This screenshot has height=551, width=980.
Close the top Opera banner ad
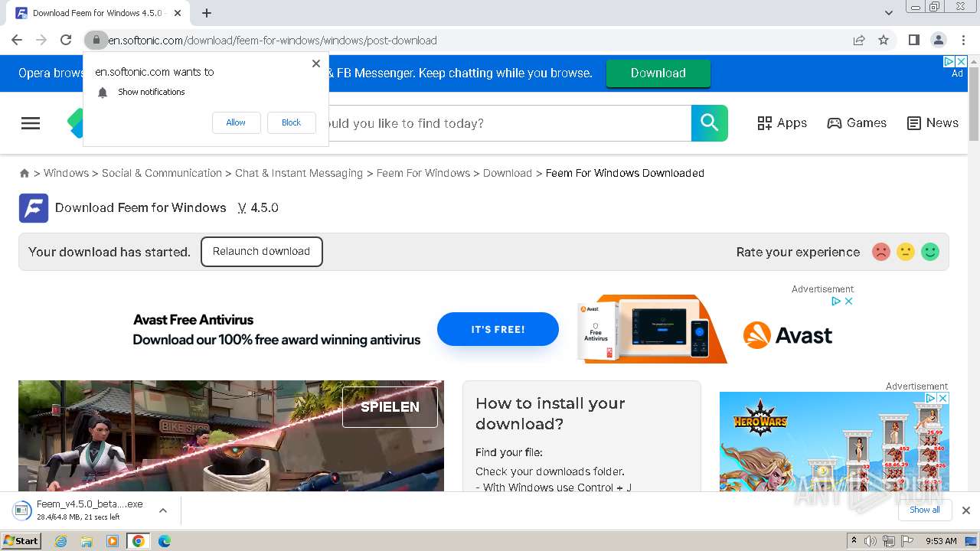coord(962,61)
